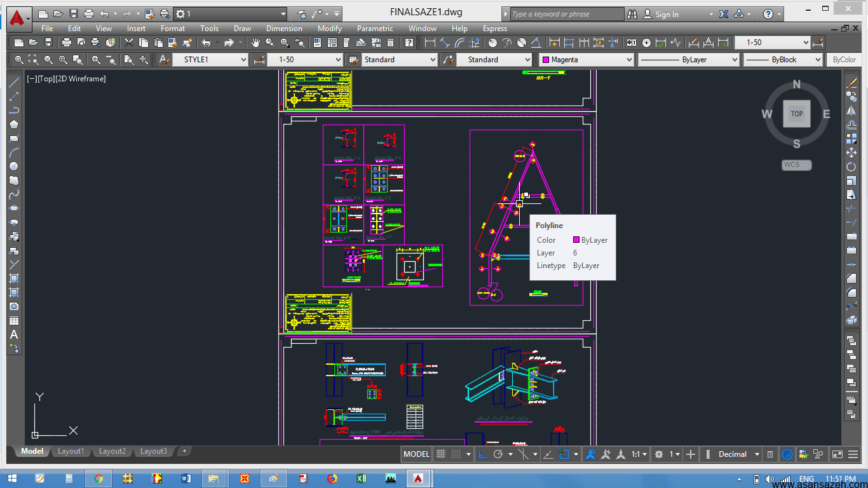The image size is (868, 488).
Task: Open the Magenta color dropdown
Action: pos(587,60)
